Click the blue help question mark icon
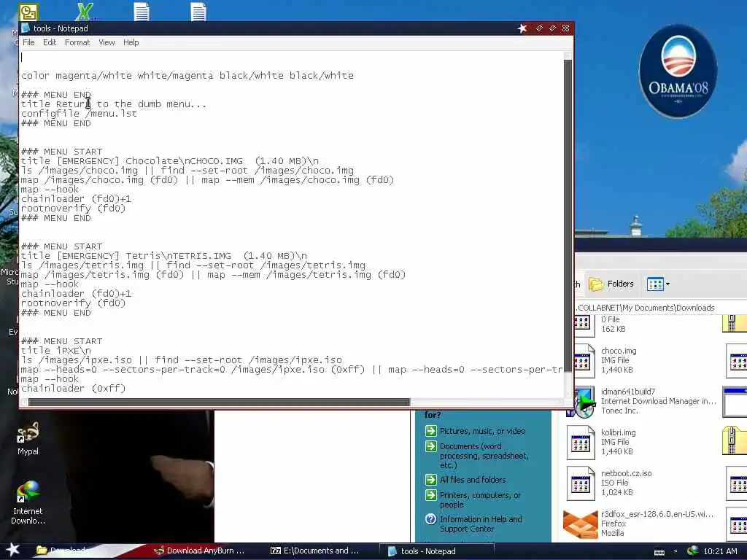 coord(430,519)
